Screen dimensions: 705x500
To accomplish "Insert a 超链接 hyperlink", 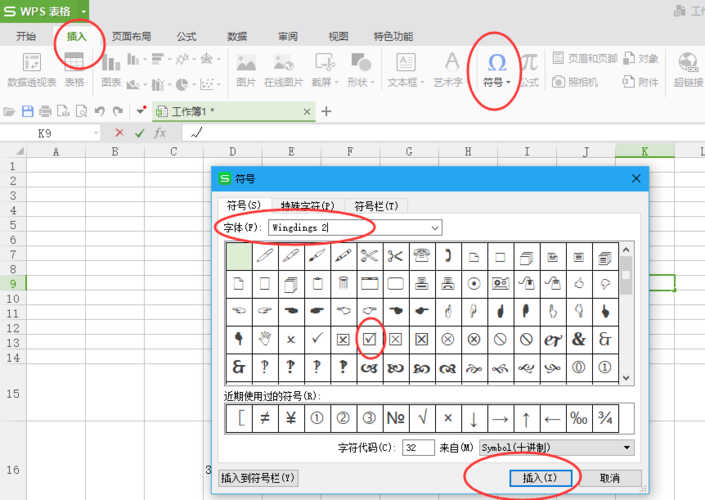I will (x=689, y=69).
